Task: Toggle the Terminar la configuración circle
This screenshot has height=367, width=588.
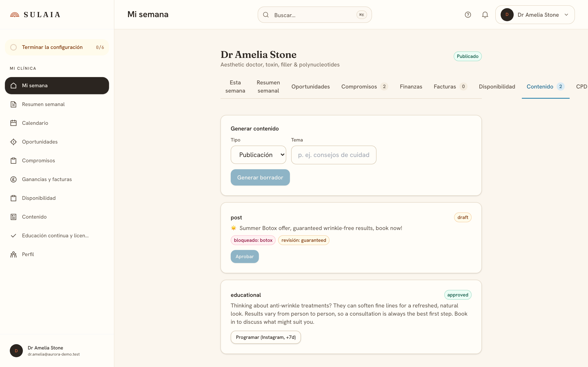Action: click(14, 47)
